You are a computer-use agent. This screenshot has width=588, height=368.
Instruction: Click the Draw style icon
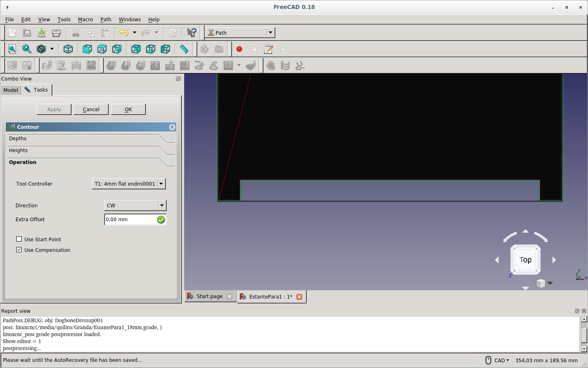coord(41,49)
